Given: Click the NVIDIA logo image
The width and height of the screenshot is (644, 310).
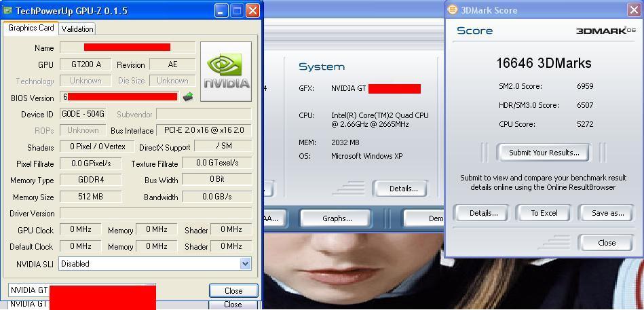Looking at the screenshot, I should click(226, 71).
